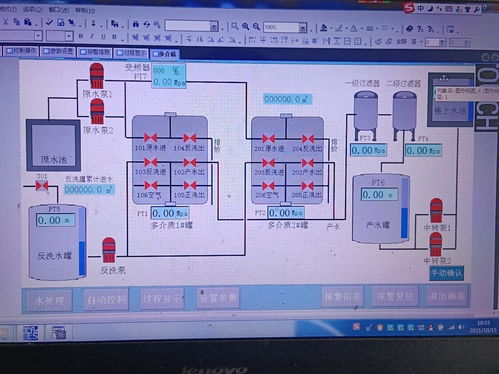Click the 中转泵1 pump symbol
The width and height of the screenshot is (499, 374).
click(x=436, y=210)
